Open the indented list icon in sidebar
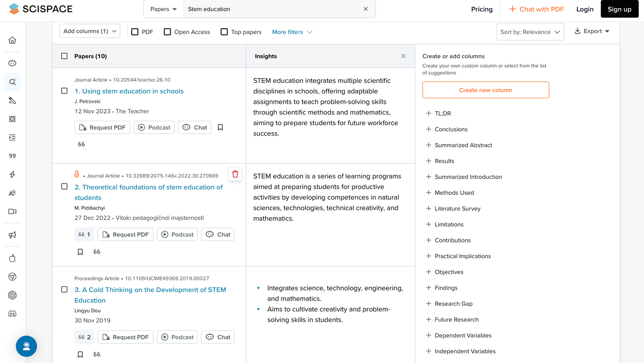This screenshot has height=363, width=644. tap(12, 138)
